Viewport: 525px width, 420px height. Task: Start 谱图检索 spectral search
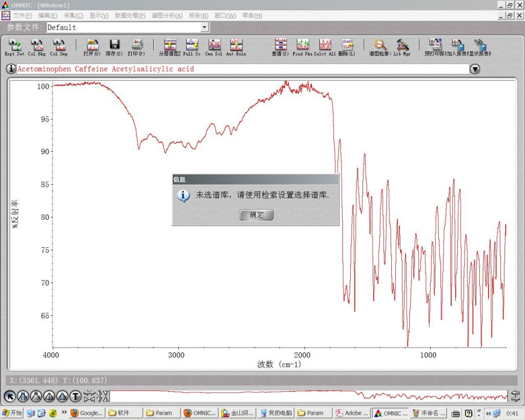coord(380,47)
